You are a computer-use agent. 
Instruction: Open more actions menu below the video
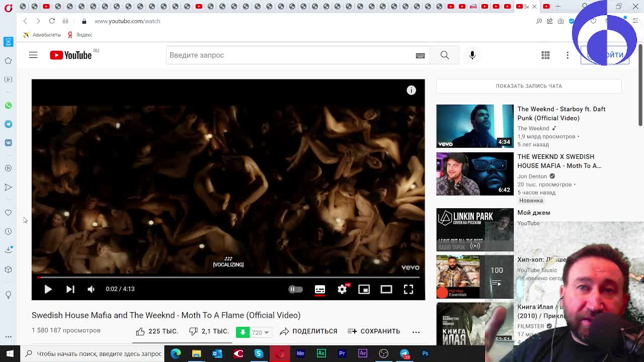point(416,332)
